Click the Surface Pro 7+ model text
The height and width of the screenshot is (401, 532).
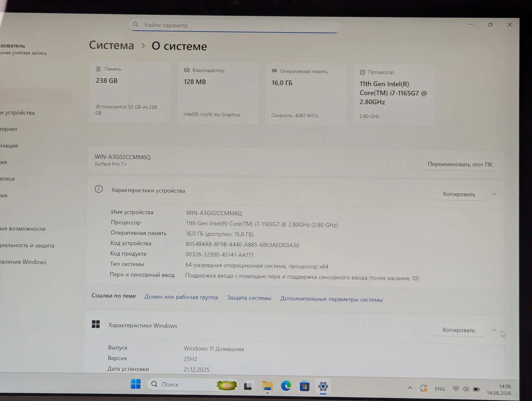tap(110, 164)
